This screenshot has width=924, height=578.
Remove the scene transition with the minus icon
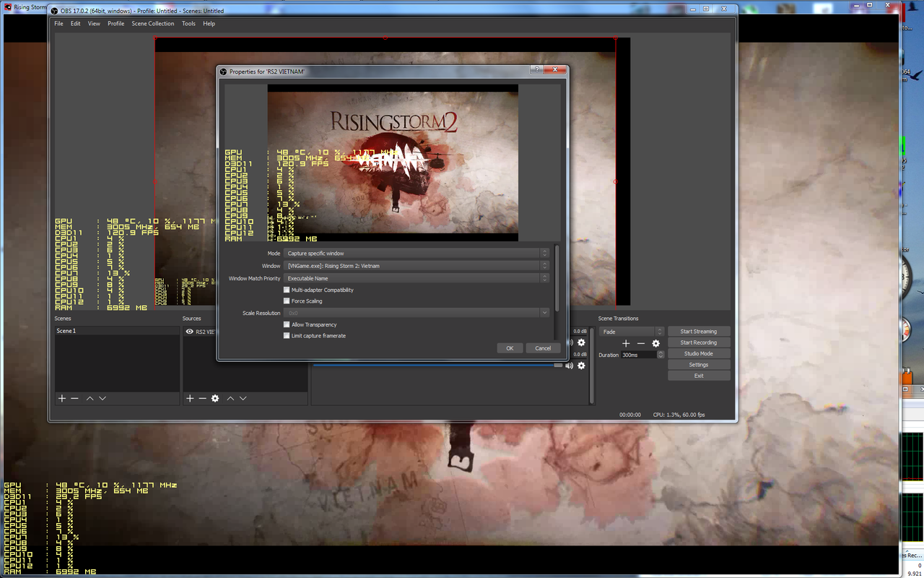(x=640, y=344)
